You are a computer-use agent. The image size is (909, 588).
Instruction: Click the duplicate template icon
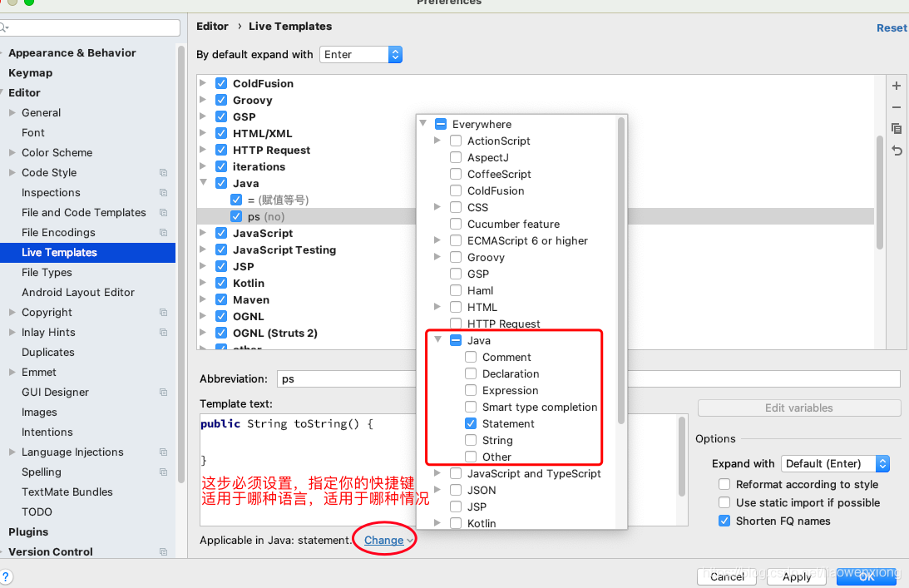point(897,129)
